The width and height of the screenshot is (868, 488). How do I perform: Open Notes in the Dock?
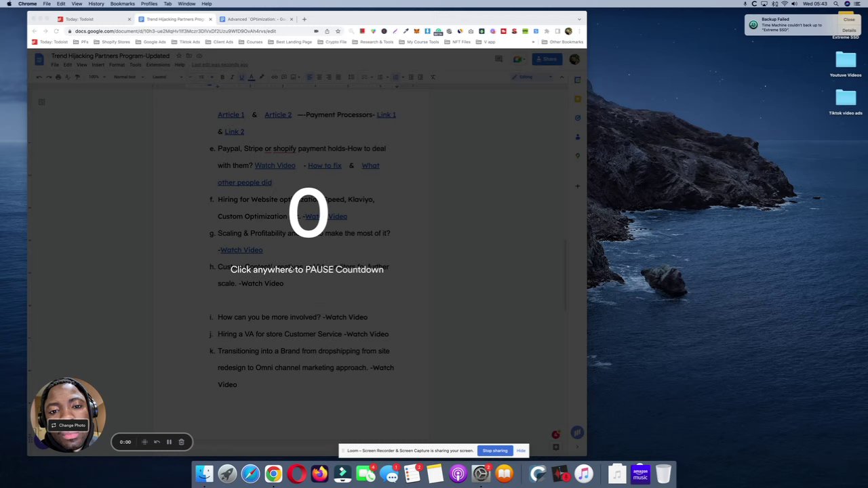click(435, 473)
